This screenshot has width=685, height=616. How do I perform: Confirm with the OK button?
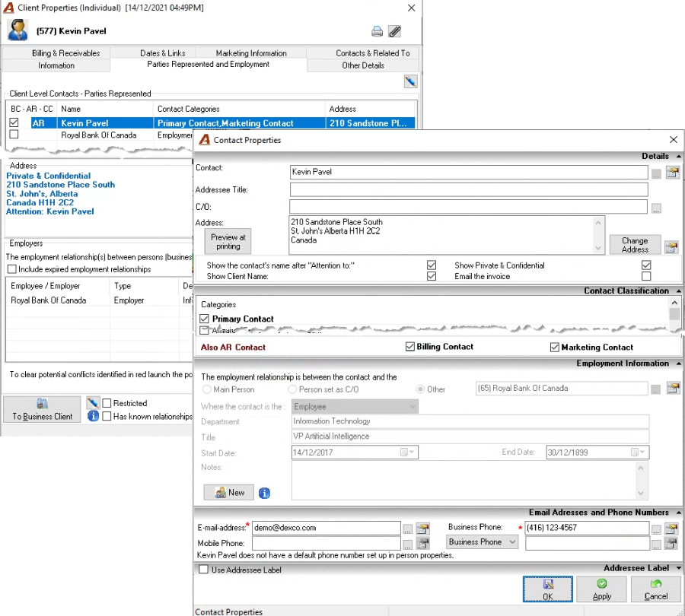point(548,589)
